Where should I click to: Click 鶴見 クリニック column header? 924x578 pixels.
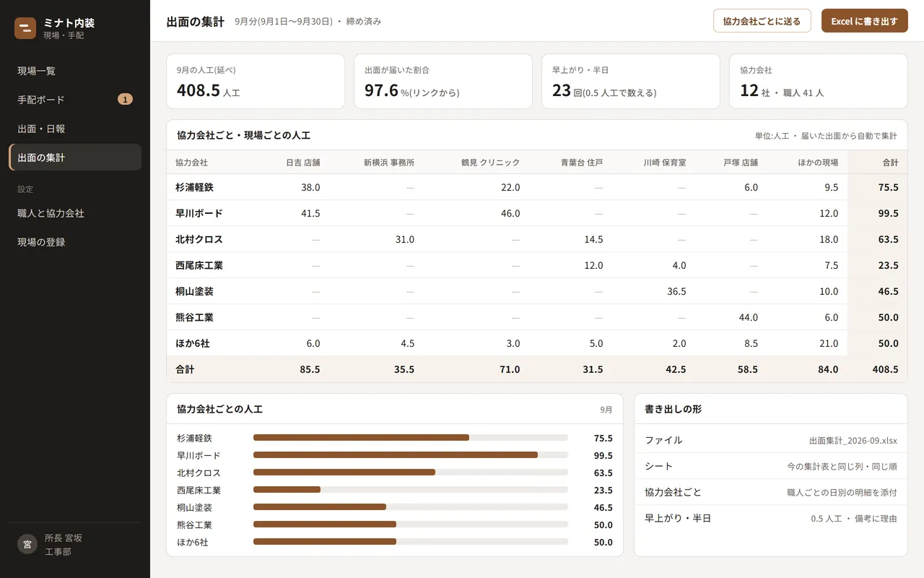point(490,163)
